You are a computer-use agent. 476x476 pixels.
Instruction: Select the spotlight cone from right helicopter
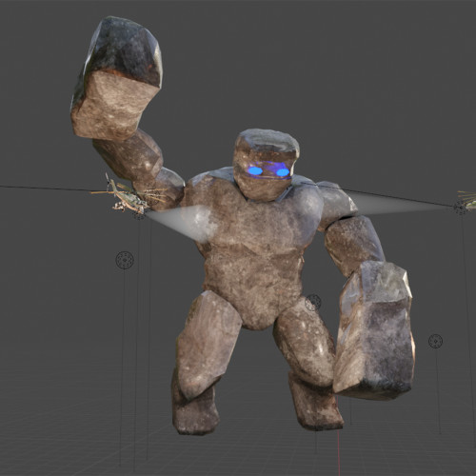[402, 203]
